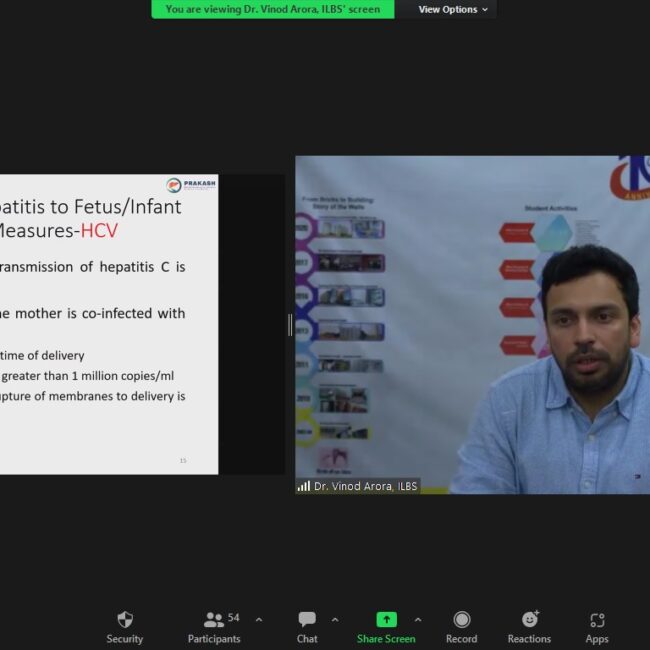Open the Chat panel
650x650 pixels.
(x=307, y=627)
